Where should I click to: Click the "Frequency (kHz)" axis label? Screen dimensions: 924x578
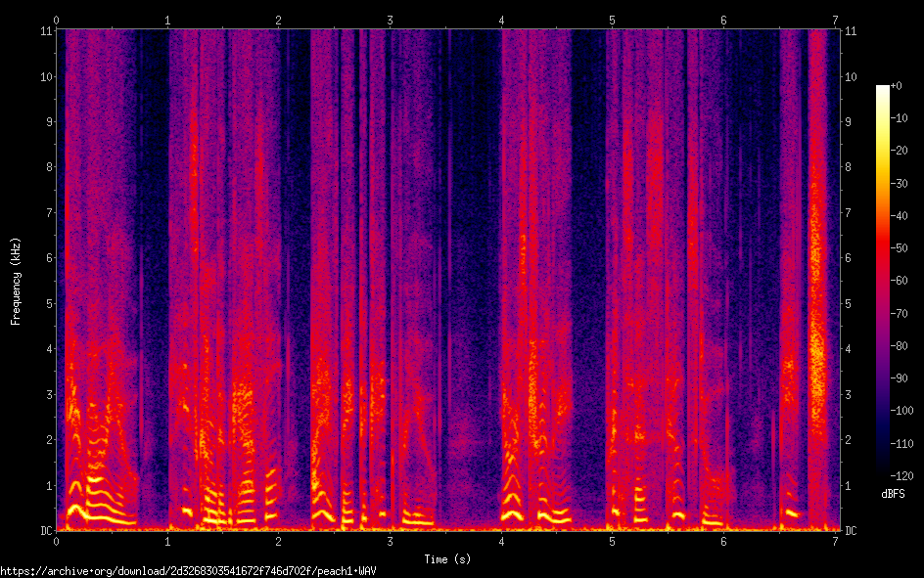pos(16,281)
